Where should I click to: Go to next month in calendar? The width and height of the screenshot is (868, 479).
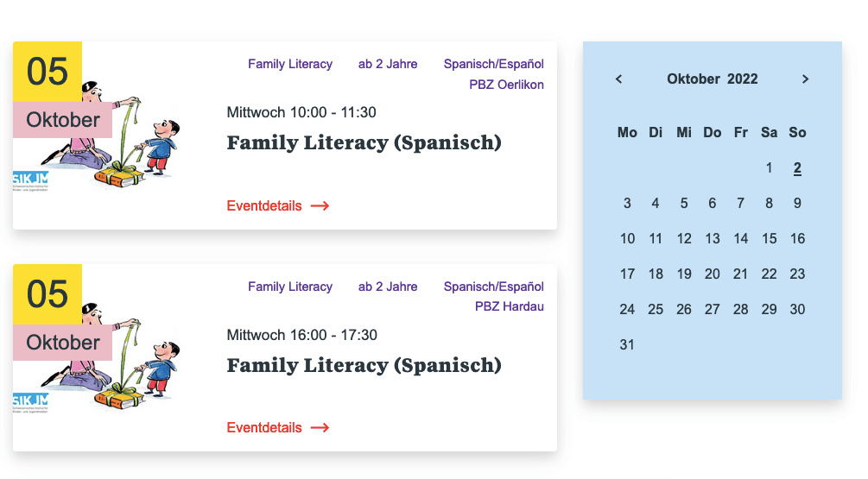pos(806,79)
